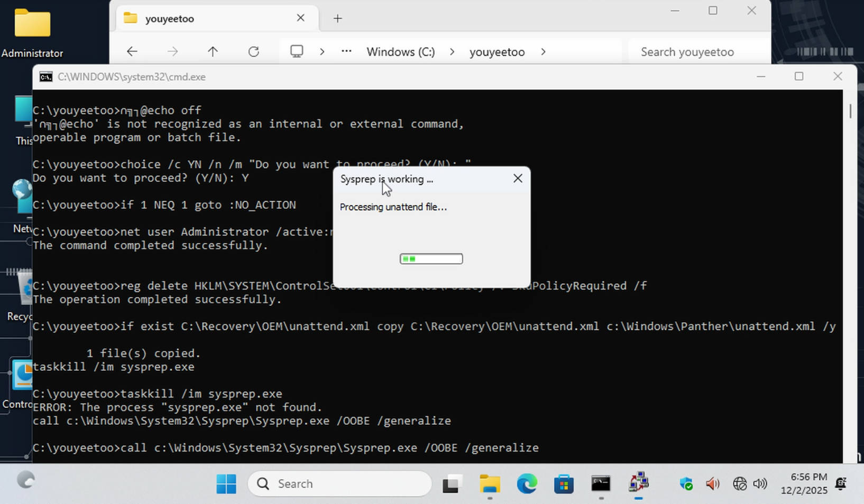This screenshot has width=864, height=504.
Task: Click Windows (C:) in the breadcrumb path
Action: click(x=400, y=52)
